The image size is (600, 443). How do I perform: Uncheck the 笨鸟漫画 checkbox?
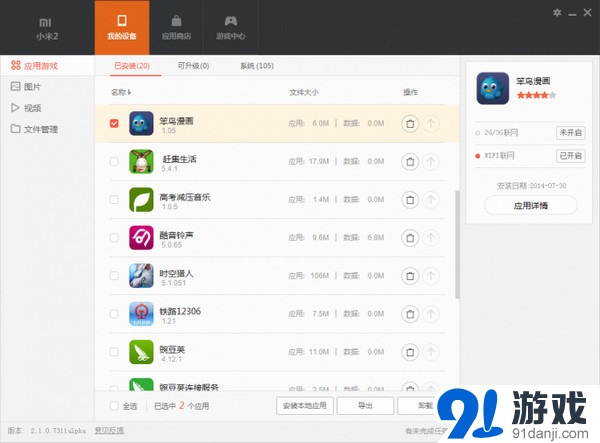click(114, 123)
